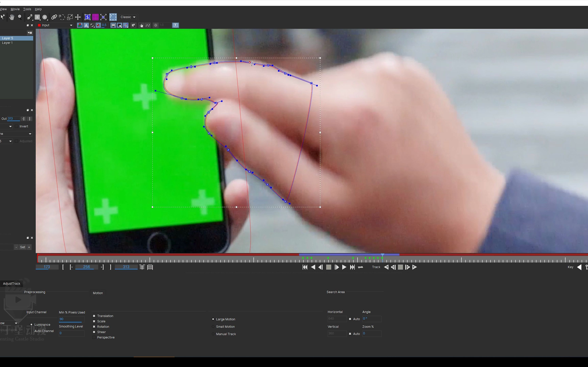The height and width of the screenshot is (367, 588).
Task: Select the Pan hand tool
Action: (11, 17)
